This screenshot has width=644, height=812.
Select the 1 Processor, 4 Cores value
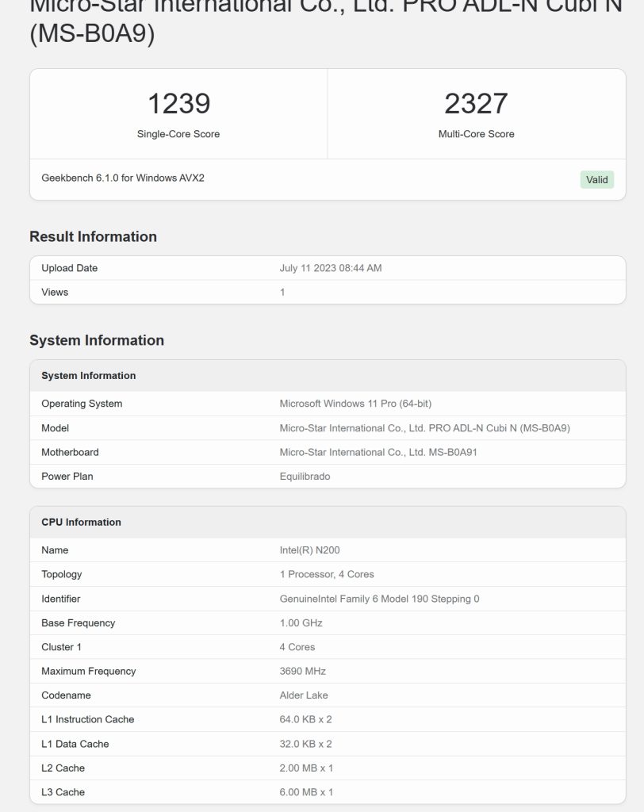click(327, 574)
